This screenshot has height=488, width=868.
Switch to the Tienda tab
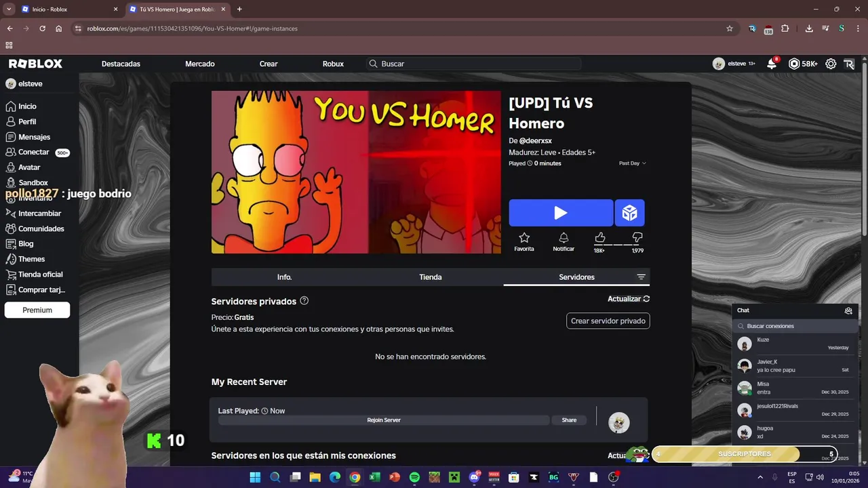431,277
